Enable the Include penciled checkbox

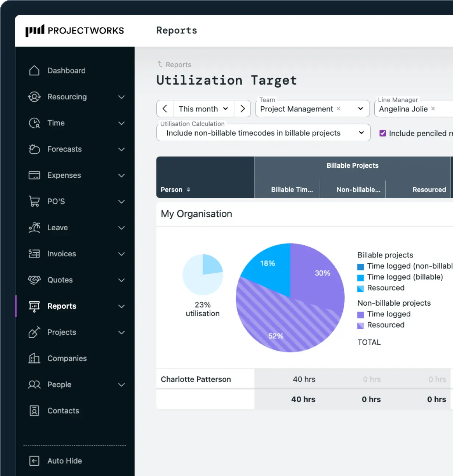coord(383,133)
